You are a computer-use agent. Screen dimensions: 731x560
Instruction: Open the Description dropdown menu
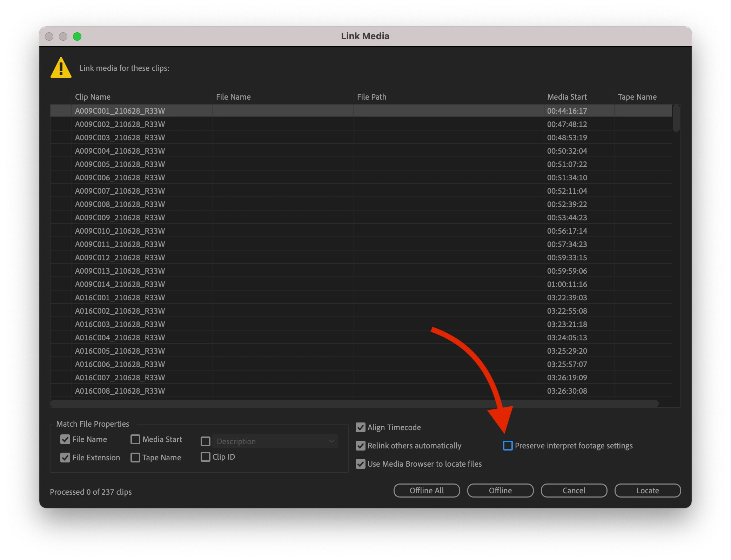tap(275, 441)
